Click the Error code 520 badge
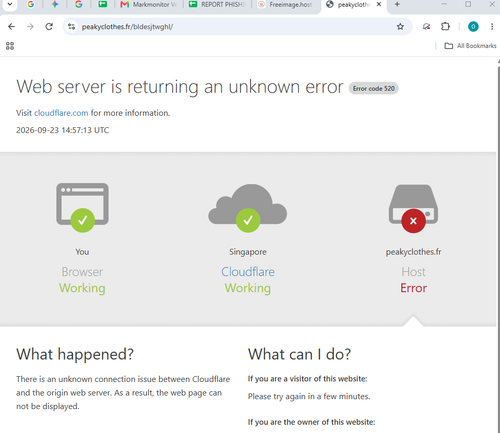500x433 pixels. coord(374,88)
